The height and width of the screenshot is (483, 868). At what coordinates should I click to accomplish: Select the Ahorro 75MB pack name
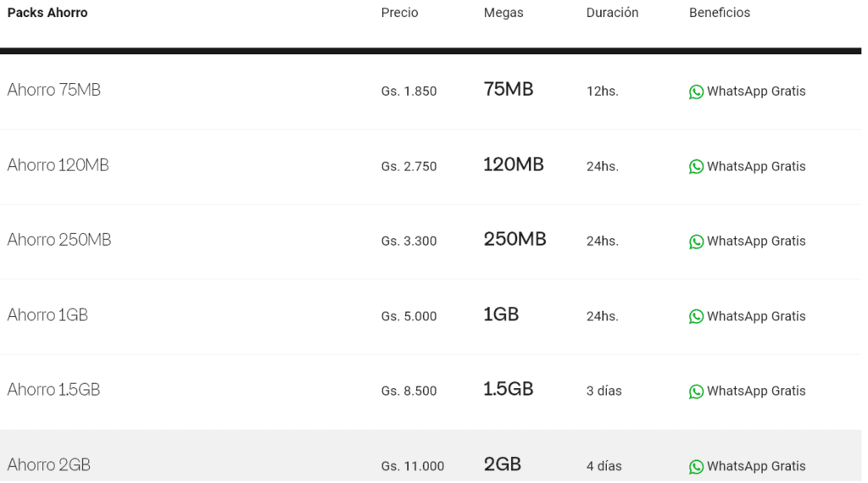[x=54, y=90]
